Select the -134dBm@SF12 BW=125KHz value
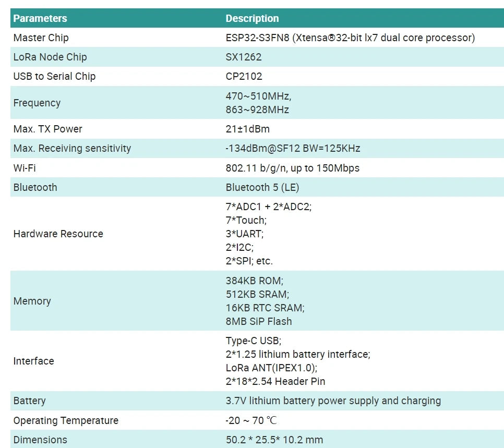 click(x=293, y=148)
